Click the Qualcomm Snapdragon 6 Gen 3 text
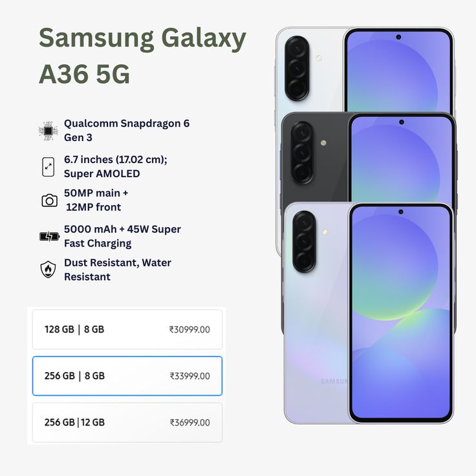 click(x=127, y=130)
